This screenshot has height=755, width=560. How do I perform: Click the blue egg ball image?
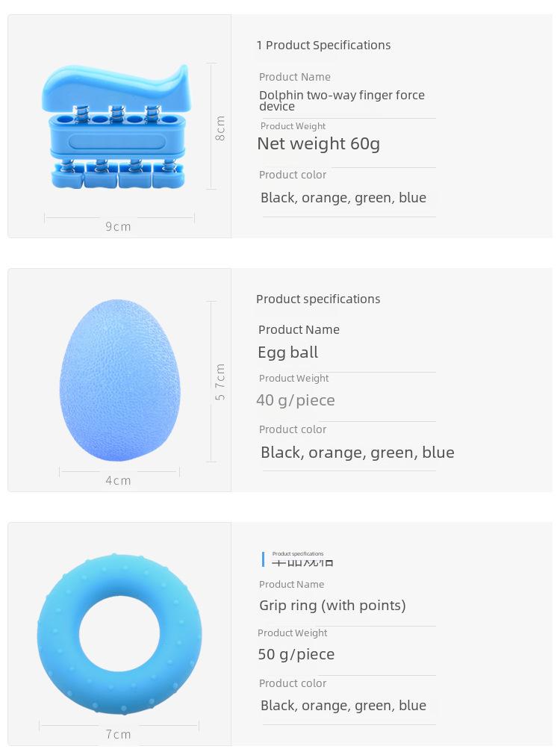tap(120, 380)
